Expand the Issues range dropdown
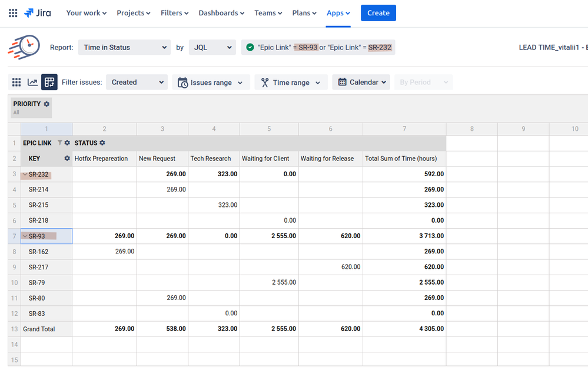Viewport: 588px width, 376px height. (x=211, y=83)
